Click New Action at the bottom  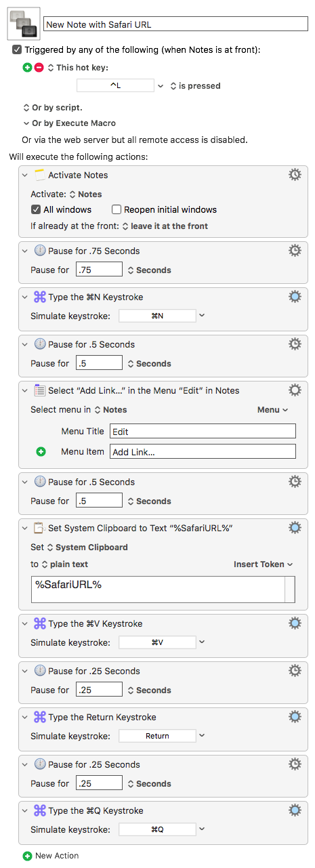(x=51, y=856)
